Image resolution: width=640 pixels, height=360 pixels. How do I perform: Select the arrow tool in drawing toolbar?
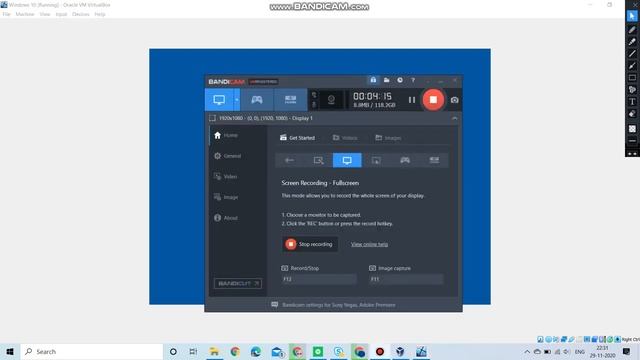[x=632, y=65]
